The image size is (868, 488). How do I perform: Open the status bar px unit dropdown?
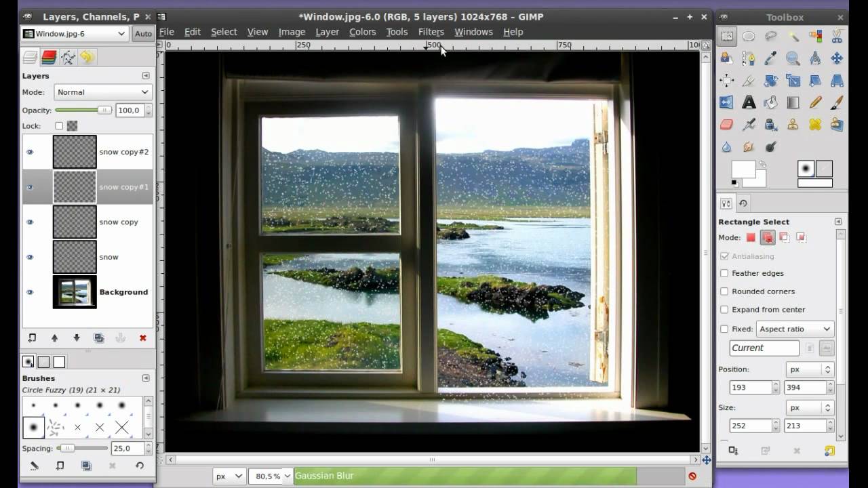pyautogui.click(x=229, y=476)
